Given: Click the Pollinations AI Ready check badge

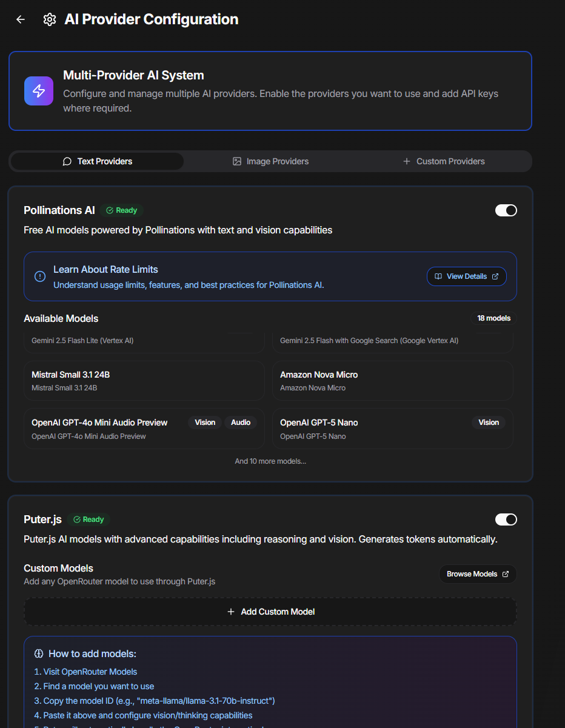Looking at the screenshot, I should (x=122, y=210).
